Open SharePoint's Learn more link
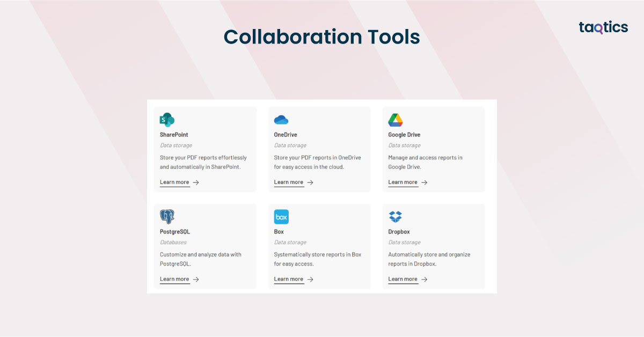Viewport: 644px width, 337px height. pyautogui.click(x=174, y=182)
